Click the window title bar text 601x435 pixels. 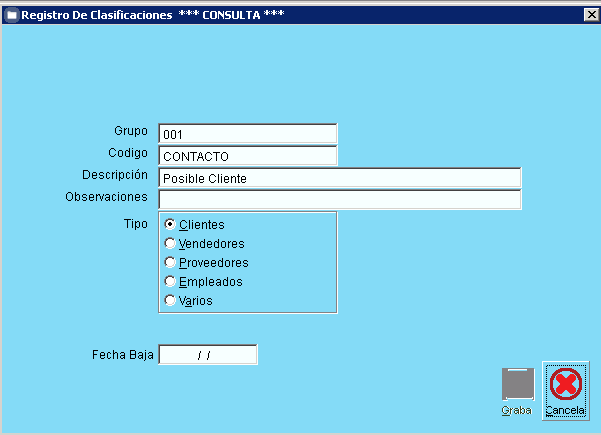point(140,15)
